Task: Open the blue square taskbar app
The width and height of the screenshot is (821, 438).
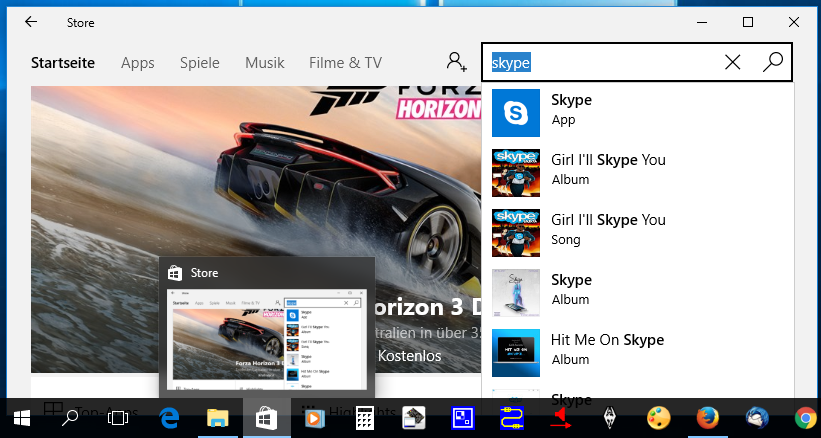Action: 463,418
